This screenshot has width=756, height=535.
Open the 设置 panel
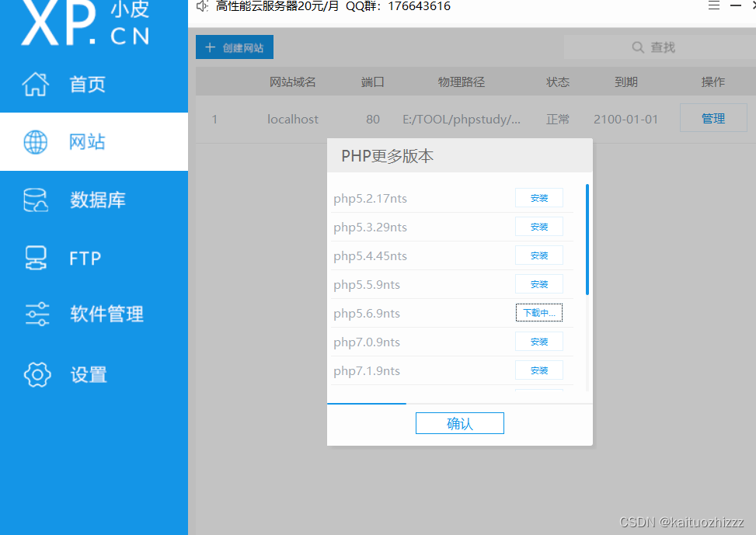[x=88, y=373]
